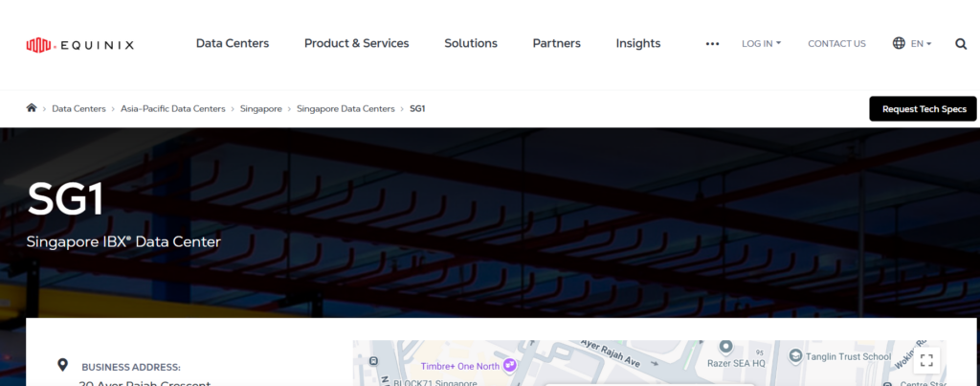980x386 pixels.
Task: Click the BUSINESS ADDRESS label
Action: 130,367
